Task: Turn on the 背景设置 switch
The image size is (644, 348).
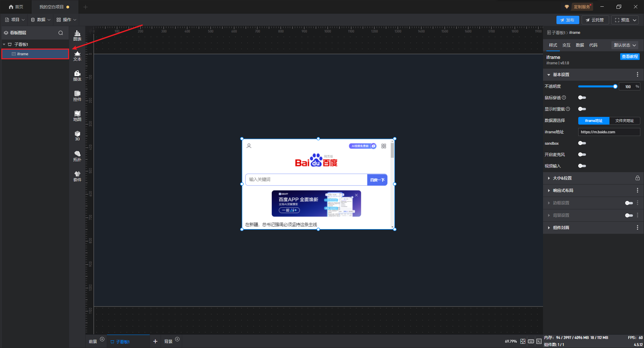Action: pyautogui.click(x=629, y=215)
